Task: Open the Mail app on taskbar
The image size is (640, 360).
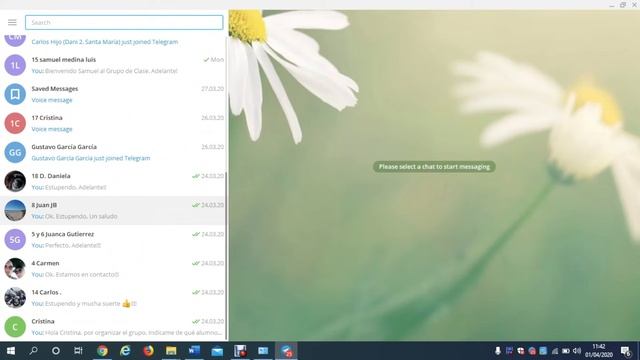Action: (x=217, y=351)
